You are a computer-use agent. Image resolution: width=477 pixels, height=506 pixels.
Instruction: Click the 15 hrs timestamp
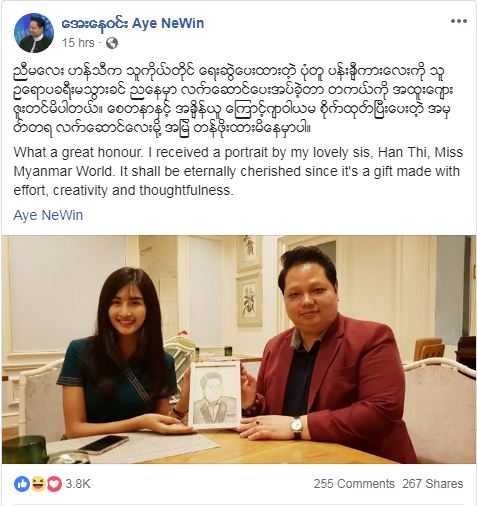pyautogui.click(x=78, y=43)
